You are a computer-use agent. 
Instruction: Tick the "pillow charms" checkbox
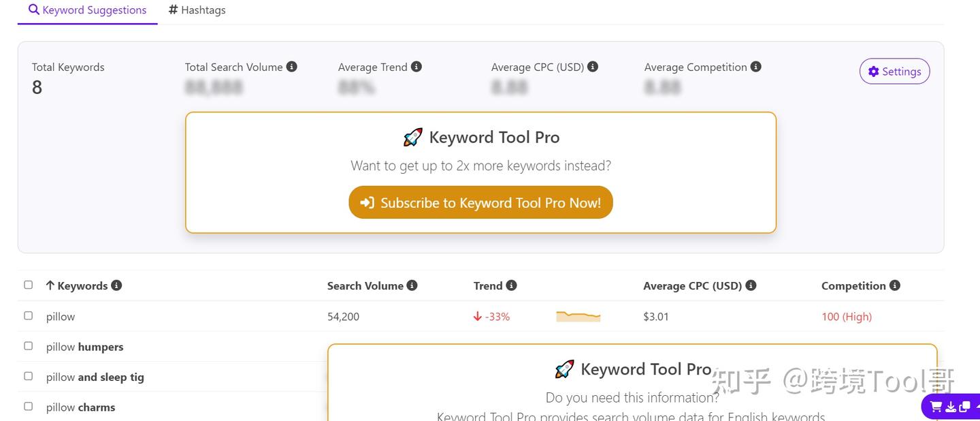pyautogui.click(x=28, y=406)
